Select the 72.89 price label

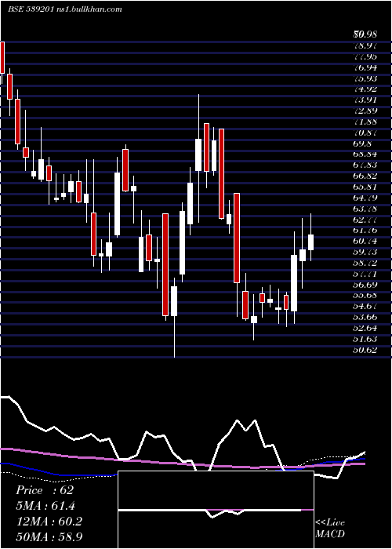[365, 111]
